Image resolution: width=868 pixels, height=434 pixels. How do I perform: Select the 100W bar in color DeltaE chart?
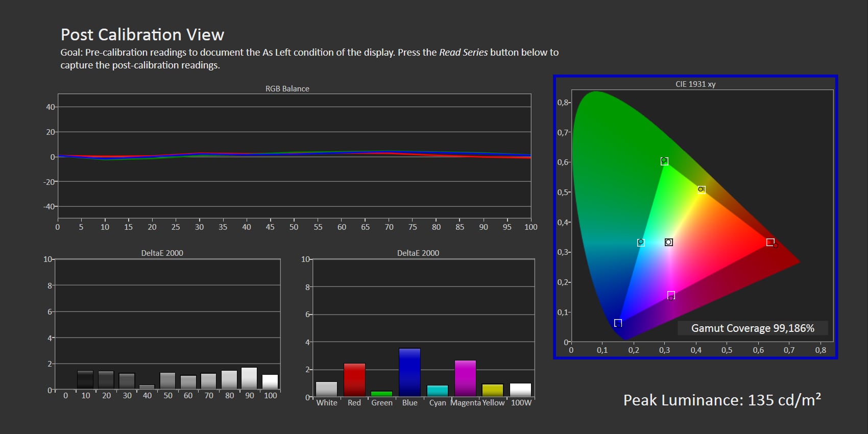(521, 390)
